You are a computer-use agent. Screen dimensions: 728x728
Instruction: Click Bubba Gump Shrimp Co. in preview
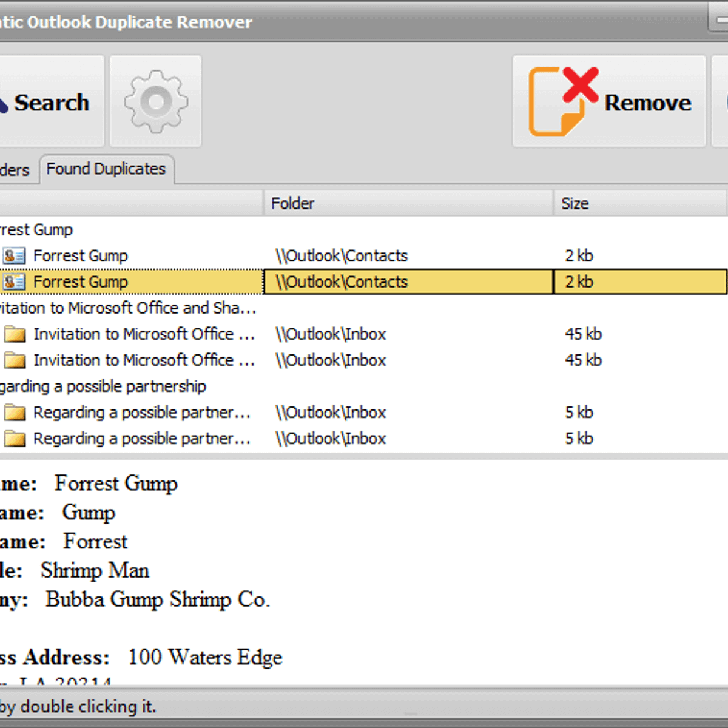coord(158,599)
